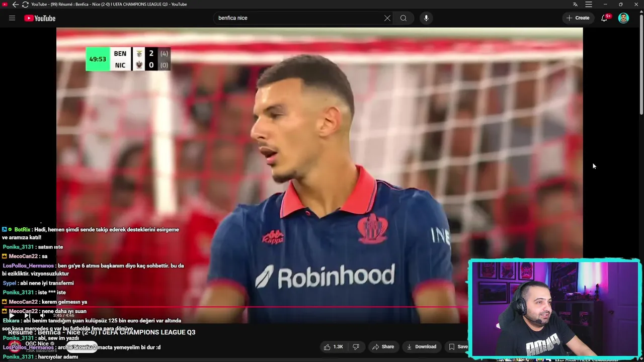The width and height of the screenshot is (644, 362).
Task: Click the page title text in title bar
Action: 109,5
